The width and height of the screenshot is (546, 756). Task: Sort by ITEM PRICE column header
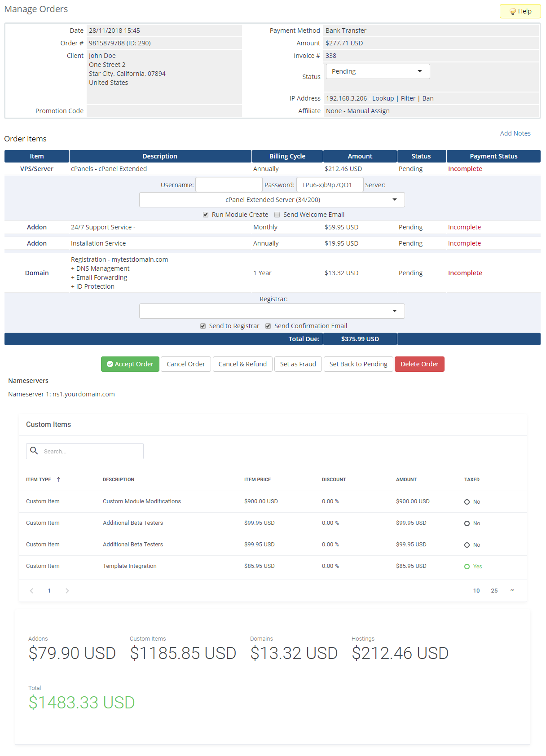257,479
